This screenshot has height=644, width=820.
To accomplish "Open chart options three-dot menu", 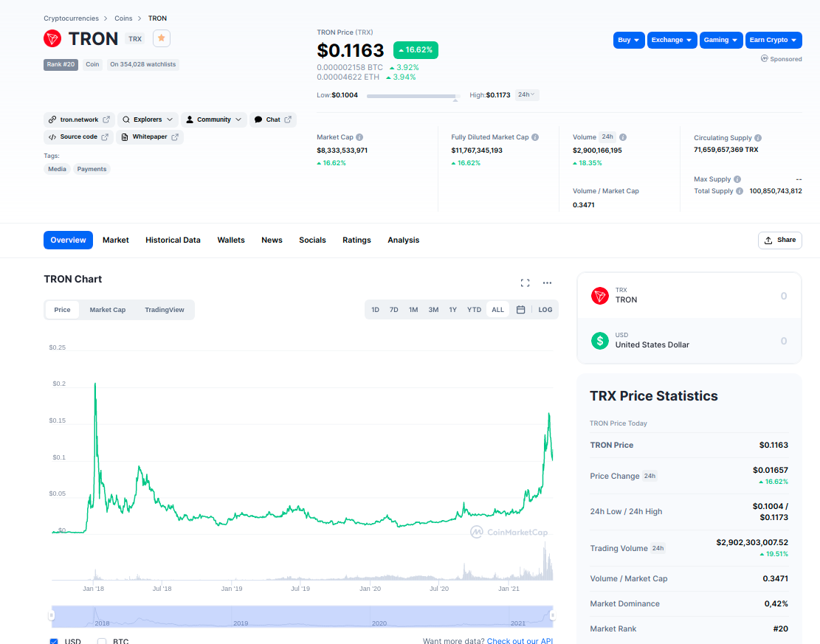I will [547, 283].
